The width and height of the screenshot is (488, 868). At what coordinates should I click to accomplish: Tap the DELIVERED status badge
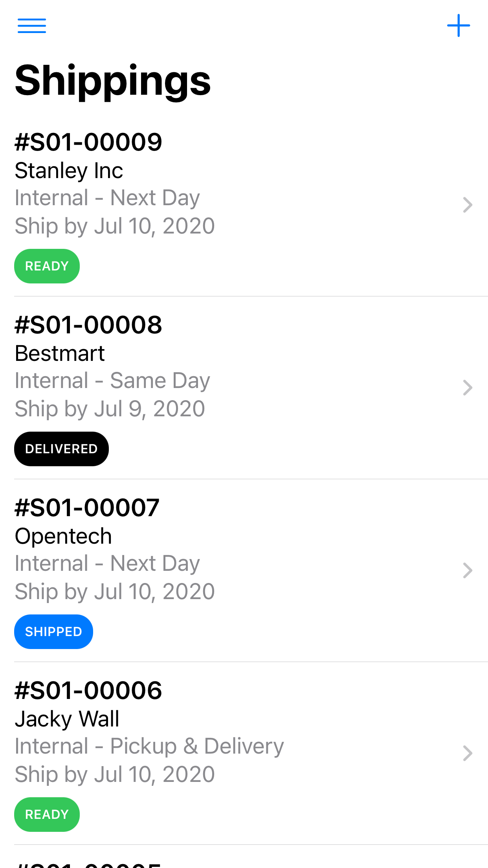pos(61,449)
